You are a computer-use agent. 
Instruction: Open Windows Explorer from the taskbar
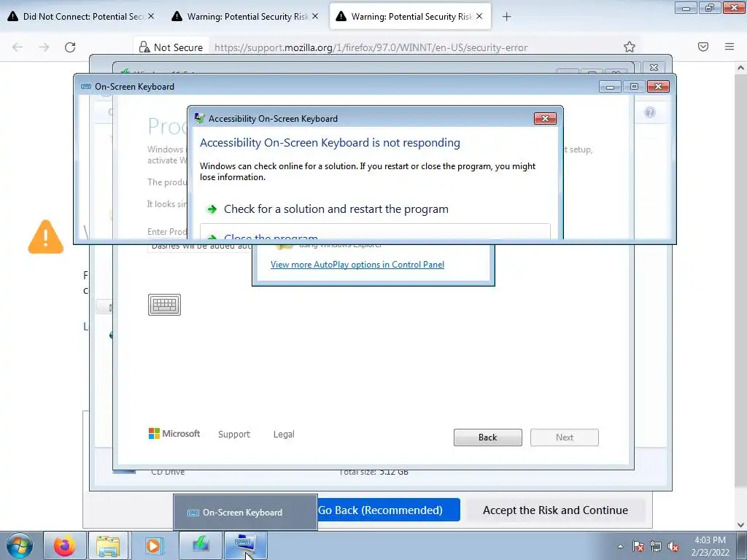click(108, 545)
